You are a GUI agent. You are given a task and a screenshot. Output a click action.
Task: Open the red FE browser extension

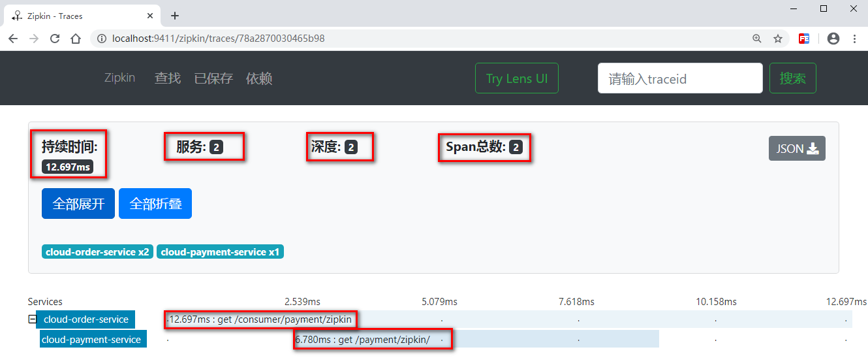[x=805, y=39]
